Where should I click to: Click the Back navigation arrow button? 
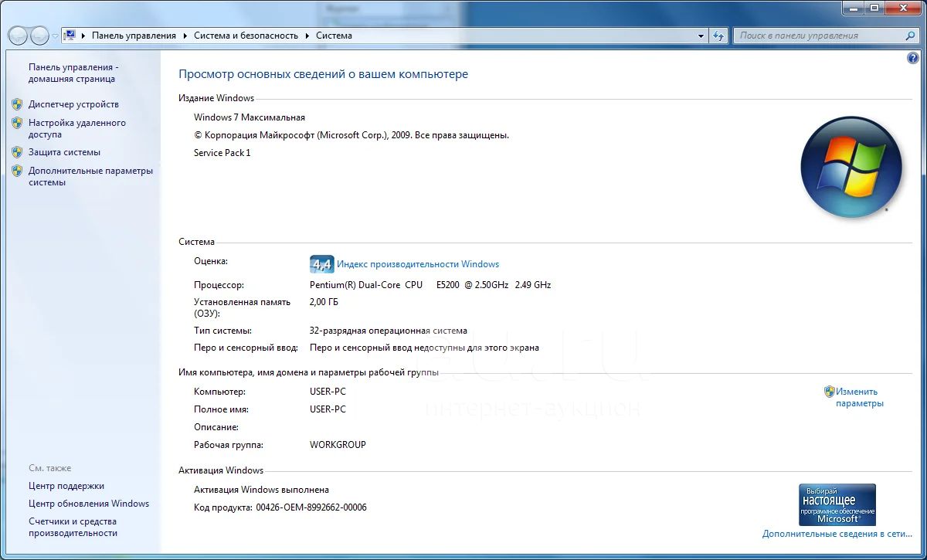[x=18, y=36]
